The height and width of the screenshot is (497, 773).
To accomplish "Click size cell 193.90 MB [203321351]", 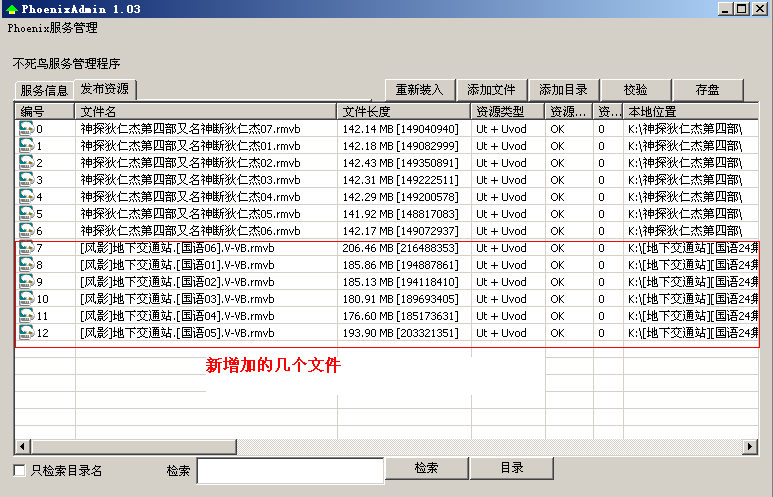I will coord(400,333).
